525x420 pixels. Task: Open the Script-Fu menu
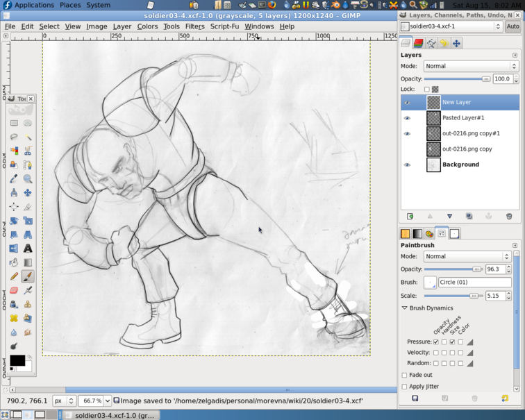point(224,26)
